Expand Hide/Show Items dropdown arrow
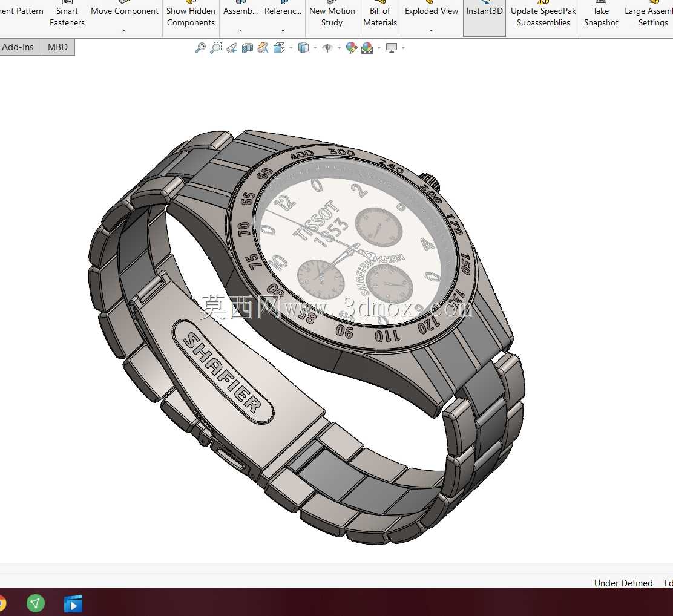This screenshot has height=616, width=673. (x=339, y=48)
